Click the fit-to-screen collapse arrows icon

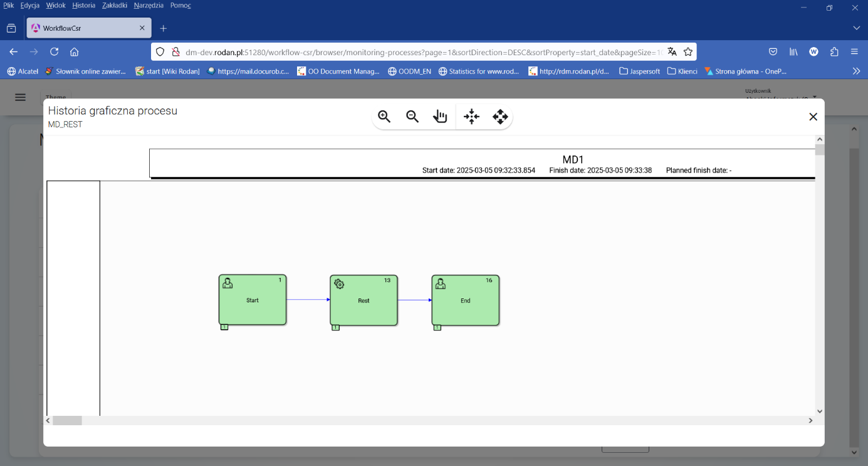coord(471,117)
